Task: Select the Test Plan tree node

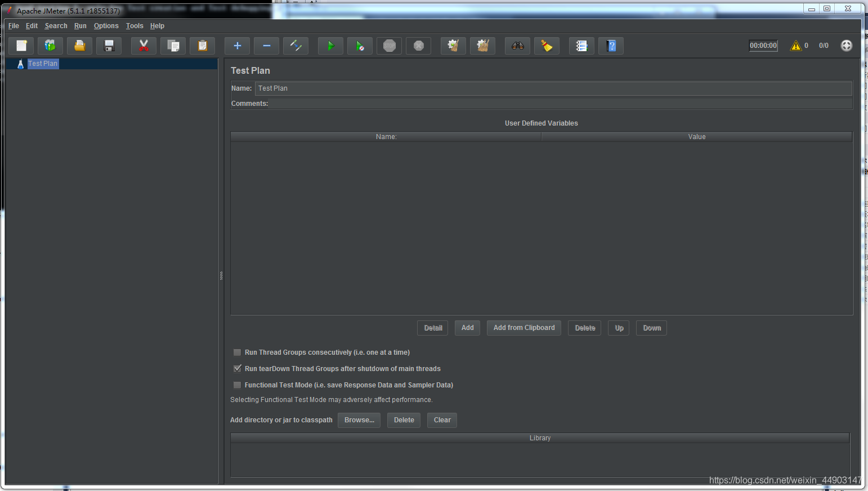Action: tap(43, 64)
